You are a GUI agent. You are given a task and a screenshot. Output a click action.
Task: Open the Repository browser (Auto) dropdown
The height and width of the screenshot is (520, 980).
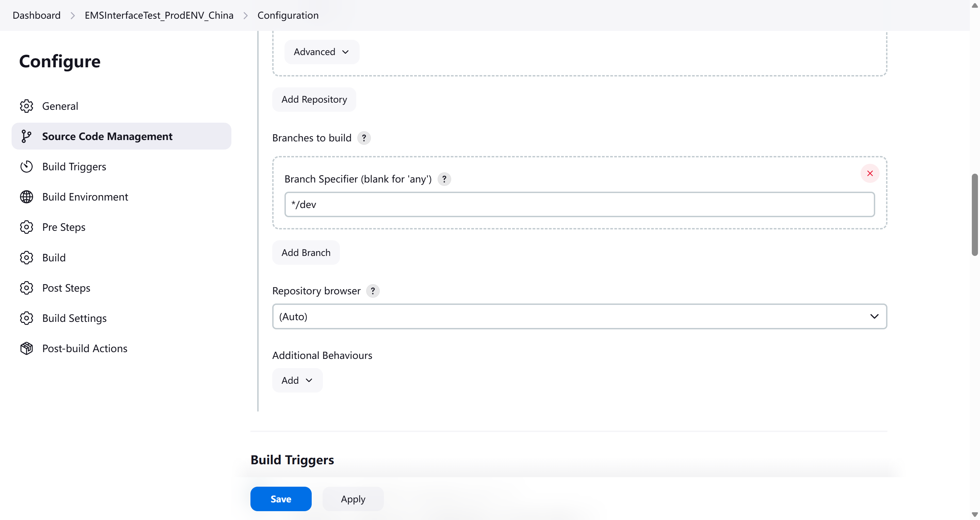coord(579,316)
